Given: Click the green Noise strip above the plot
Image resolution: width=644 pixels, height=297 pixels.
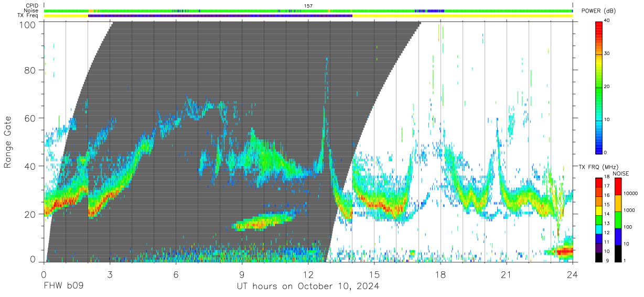Looking at the screenshot, I should [x=308, y=10].
